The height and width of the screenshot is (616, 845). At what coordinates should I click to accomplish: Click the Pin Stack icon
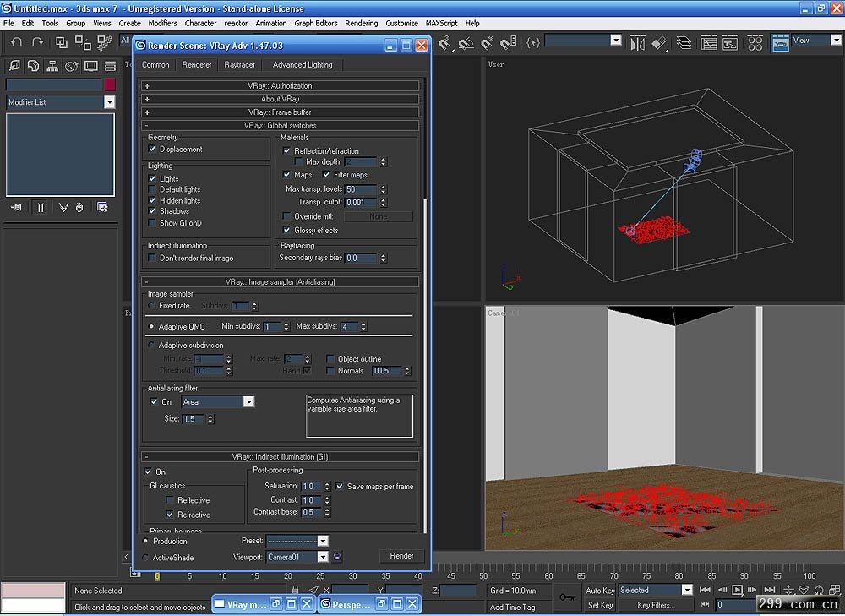tap(16, 207)
